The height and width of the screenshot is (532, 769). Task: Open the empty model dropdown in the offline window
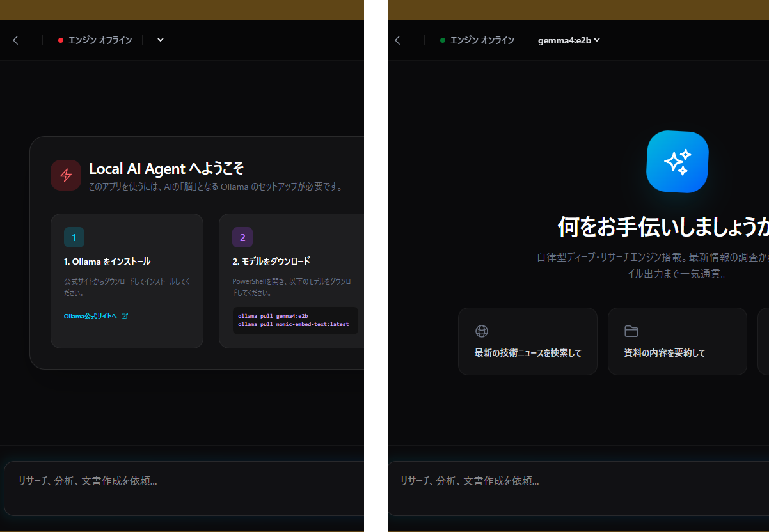pyautogui.click(x=161, y=40)
